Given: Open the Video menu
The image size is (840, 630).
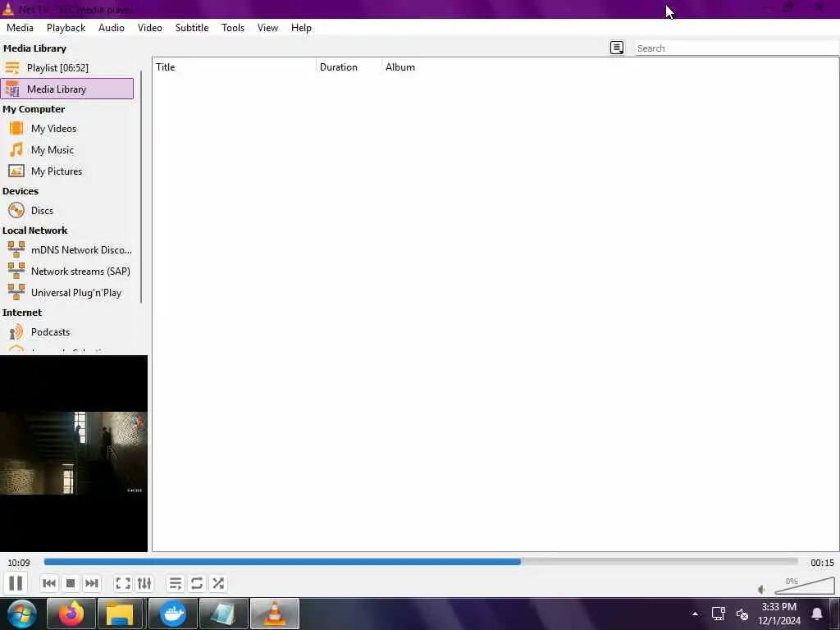Looking at the screenshot, I should click(x=150, y=28).
